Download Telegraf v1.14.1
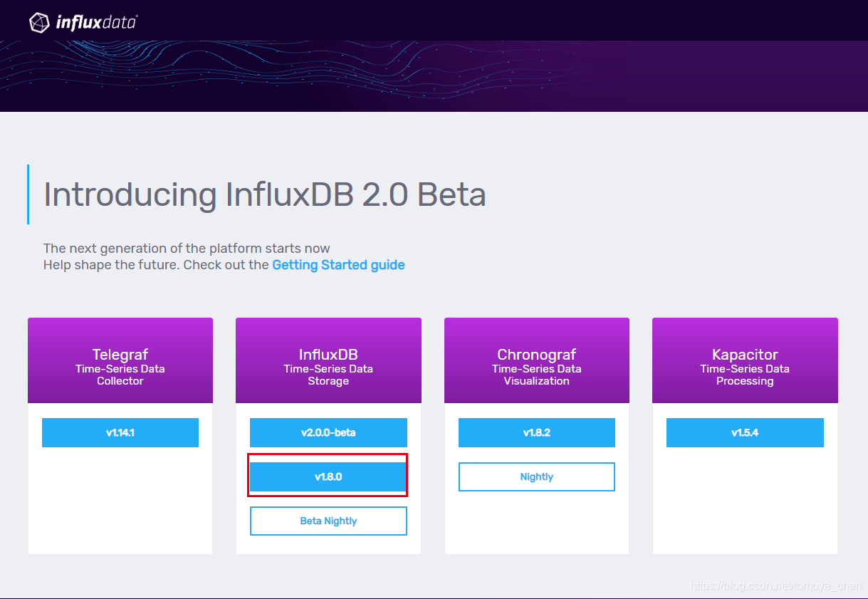This screenshot has height=599, width=868. tap(120, 432)
